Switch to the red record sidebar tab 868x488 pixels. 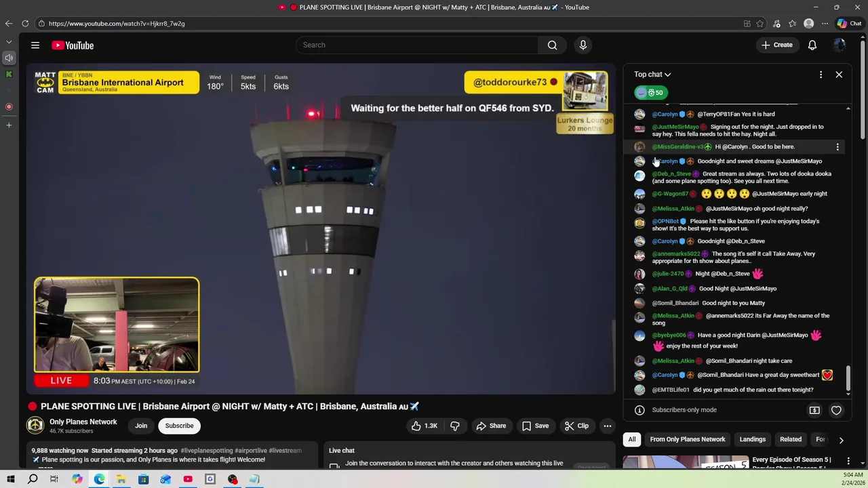9,106
